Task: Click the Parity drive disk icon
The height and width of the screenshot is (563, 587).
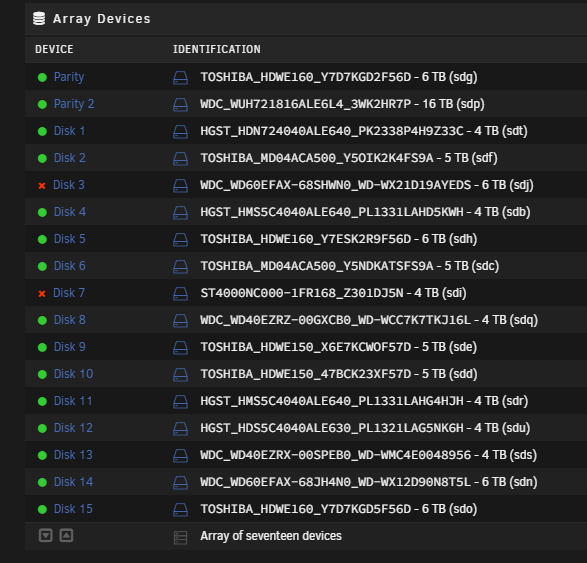Action: point(180,78)
